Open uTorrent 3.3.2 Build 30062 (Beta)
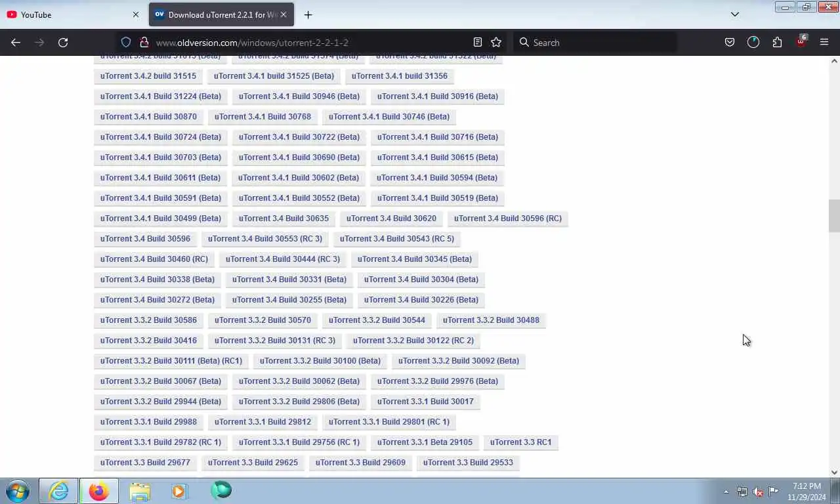The width and height of the screenshot is (840, 504). [299, 381]
